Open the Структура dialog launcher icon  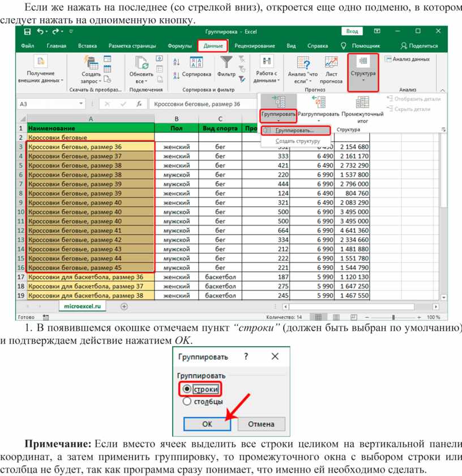(x=443, y=130)
